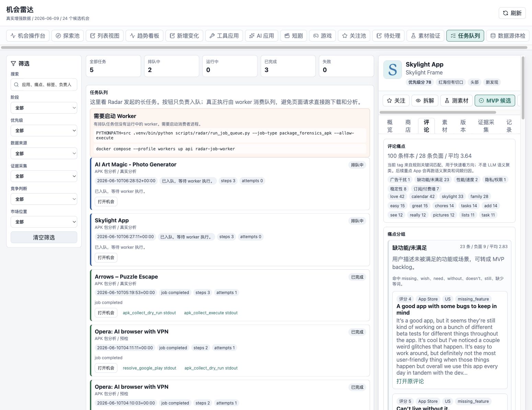This screenshot has height=410, width=532.
Task: Click the calendar 42 keyword tag
Action: pyautogui.click(x=423, y=197)
